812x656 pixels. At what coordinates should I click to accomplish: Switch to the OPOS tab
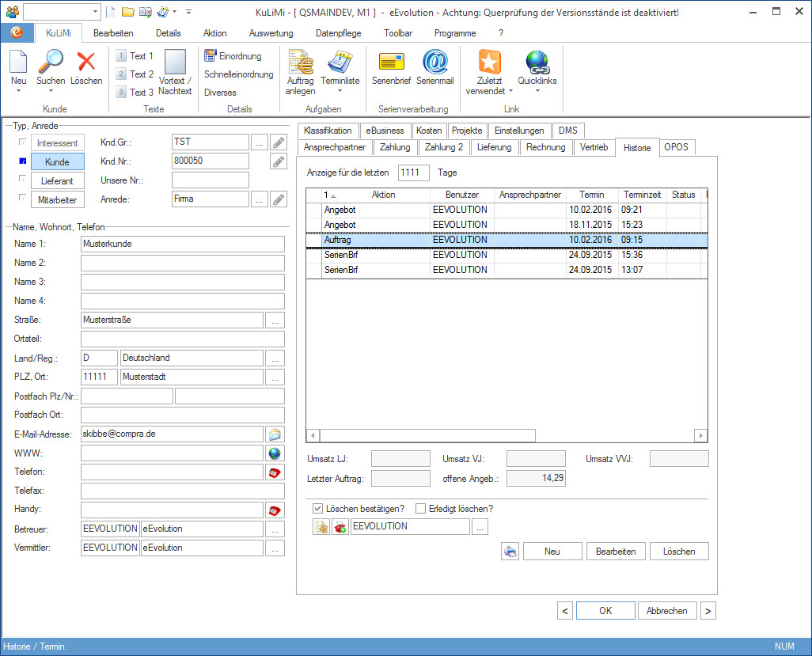tap(677, 147)
